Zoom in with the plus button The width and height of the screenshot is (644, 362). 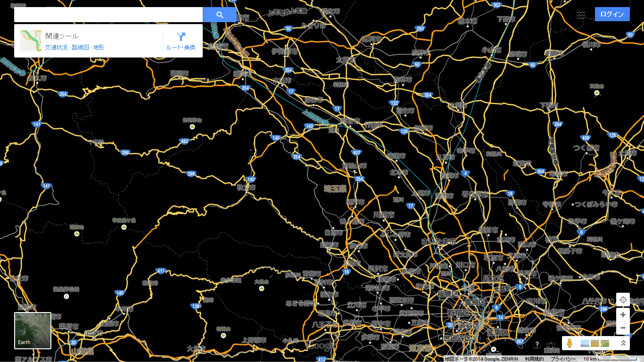(623, 314)
